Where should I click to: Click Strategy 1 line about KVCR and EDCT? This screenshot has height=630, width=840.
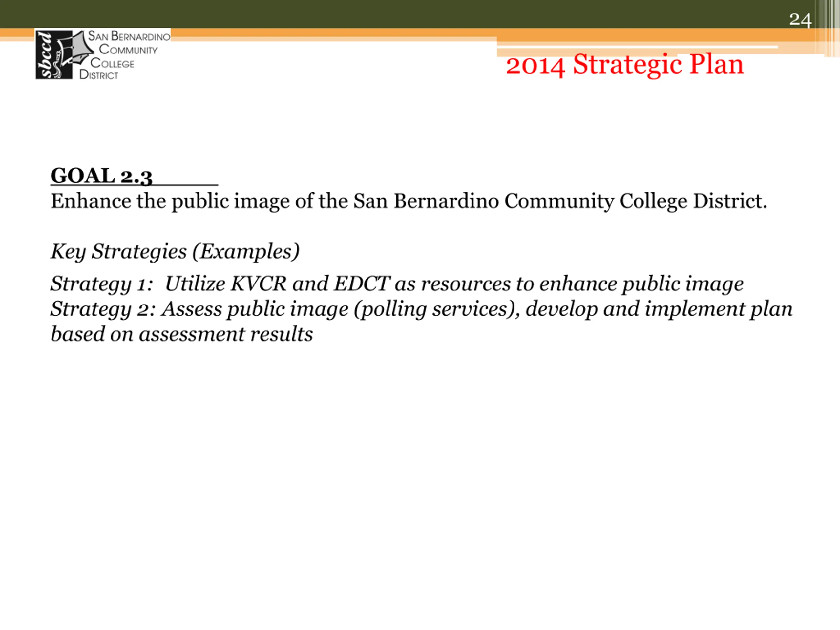point(397,284)
